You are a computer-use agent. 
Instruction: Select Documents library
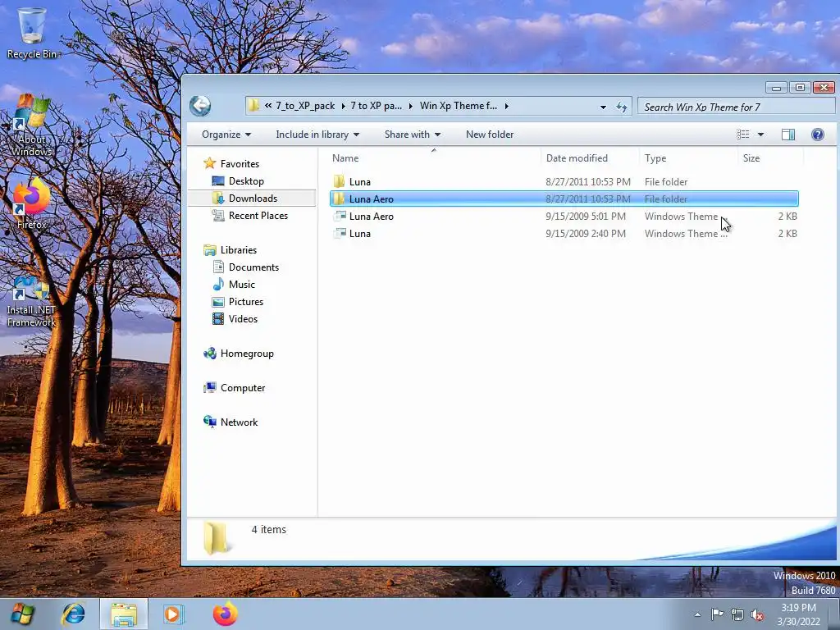point(253,267)
